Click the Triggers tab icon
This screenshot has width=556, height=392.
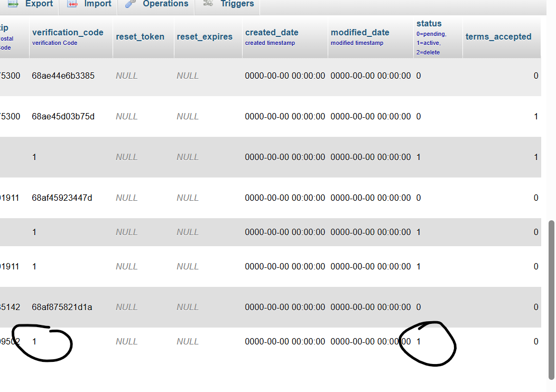[x=208, y=4]
